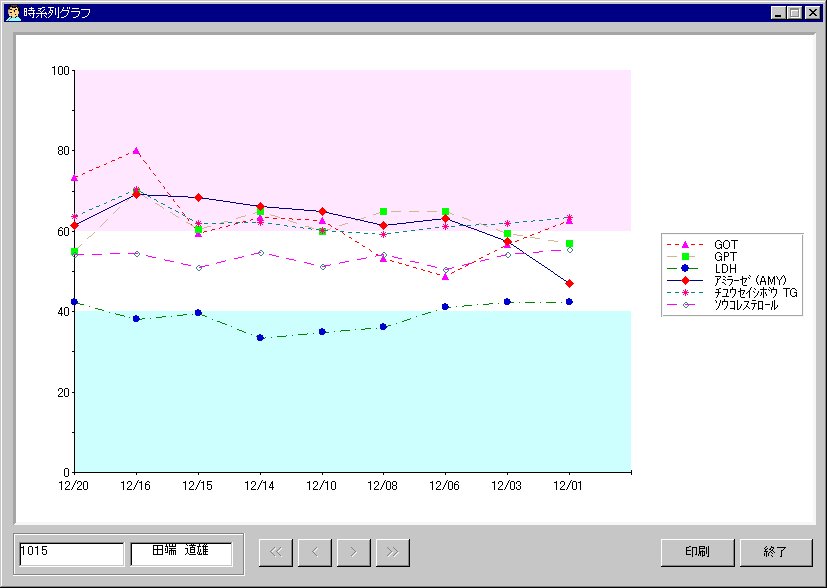827x588 pixels.
Task: Click the cyan low-range band of the chart
Action: [x=350, y=410]
